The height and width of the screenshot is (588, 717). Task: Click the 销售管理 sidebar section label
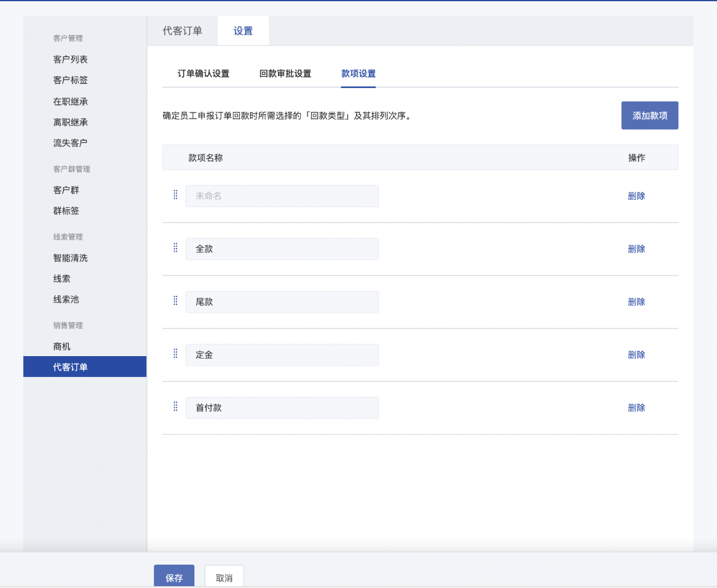coord(68,325)
